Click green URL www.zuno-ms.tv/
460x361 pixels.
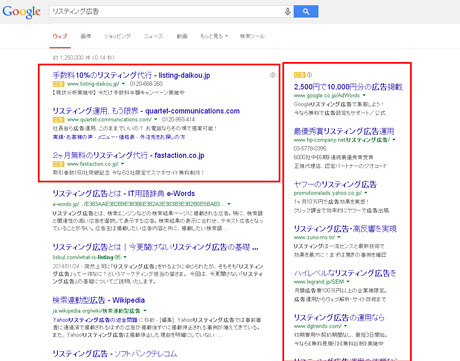tap(314, 237)
